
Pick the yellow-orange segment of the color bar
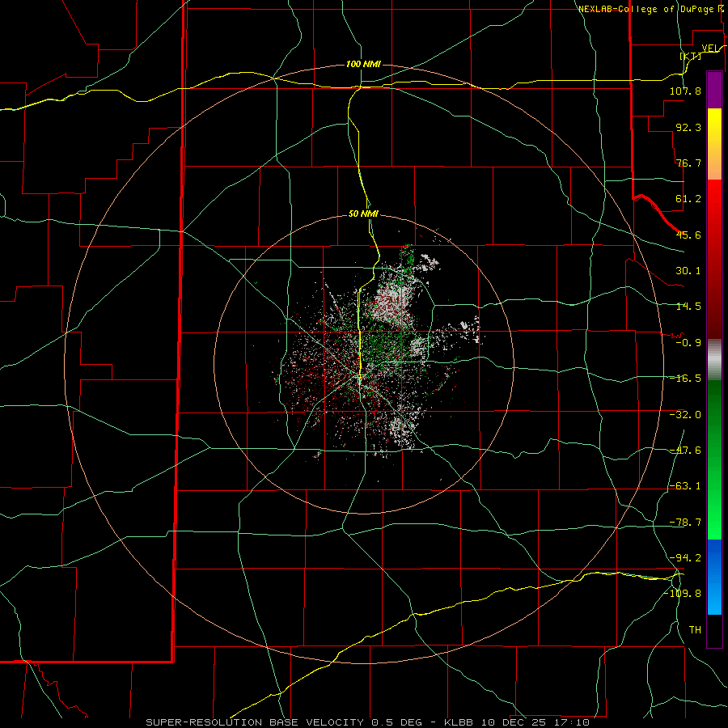click(x=714, y=144)
